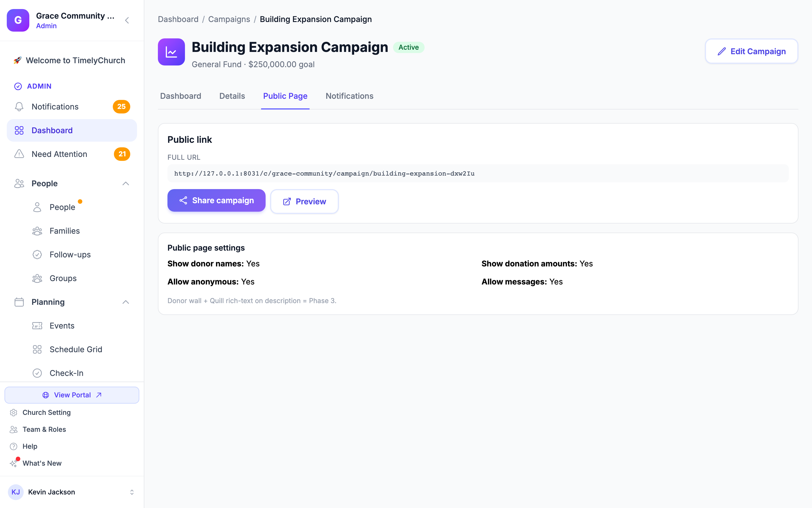
Task: Click the Families group icon
Action: (x=37, y=231)
